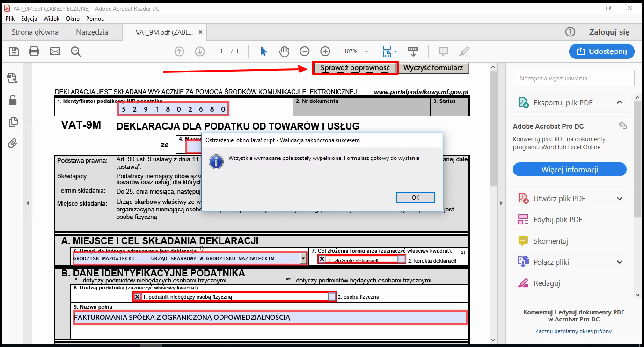
Task: Click the current page number field
Action: coord(221,51)
